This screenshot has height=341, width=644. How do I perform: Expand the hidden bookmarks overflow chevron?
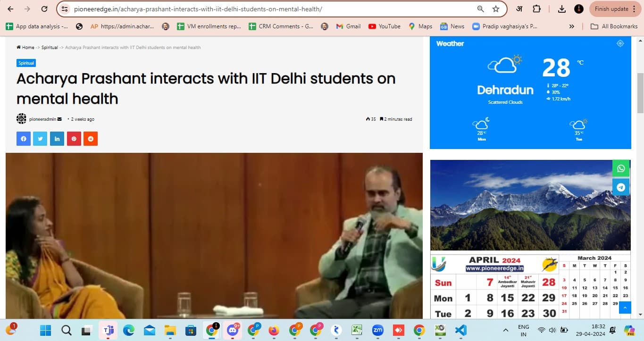tap(572, 26)
